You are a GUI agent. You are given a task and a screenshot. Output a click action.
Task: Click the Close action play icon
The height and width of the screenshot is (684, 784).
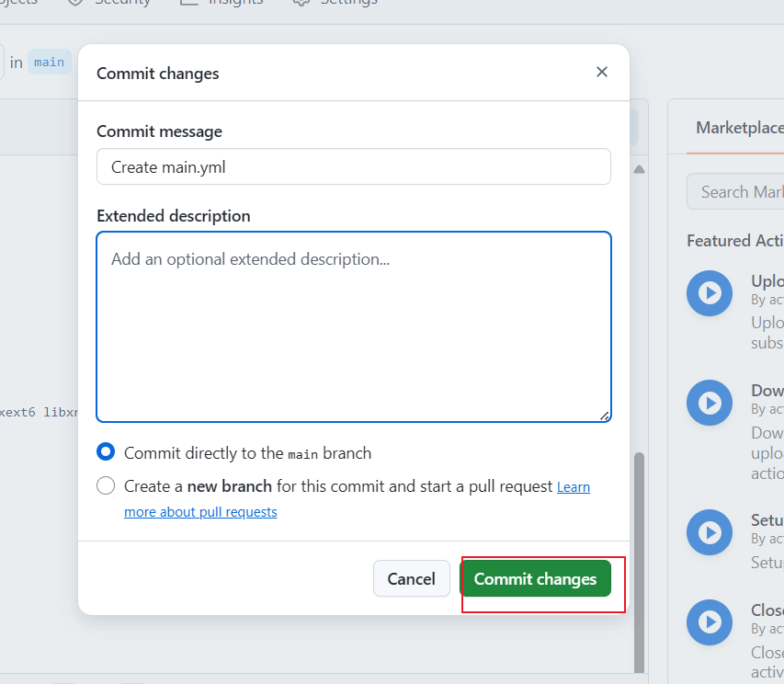tap(710, 622)
